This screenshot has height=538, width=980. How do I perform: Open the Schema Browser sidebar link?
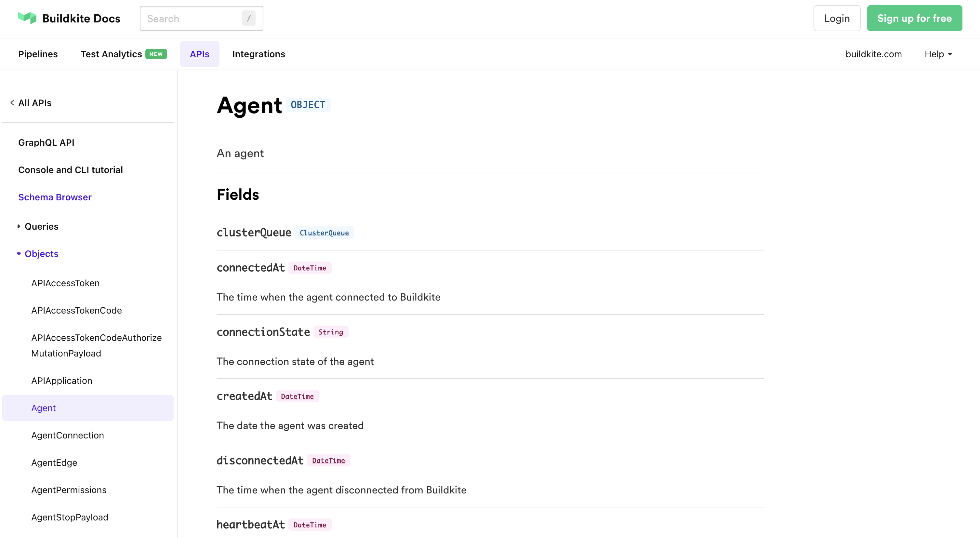pyautogui.click(x=55, y=197)
